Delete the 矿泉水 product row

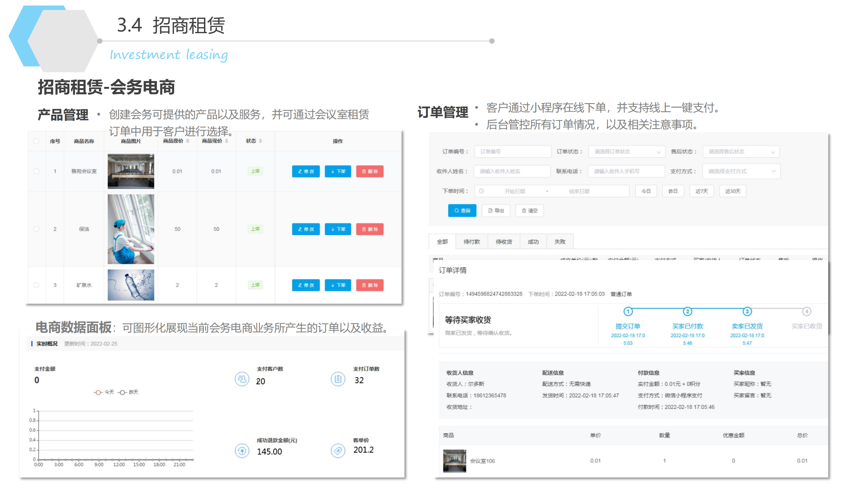pyautogui.click(x=370, y=285)
